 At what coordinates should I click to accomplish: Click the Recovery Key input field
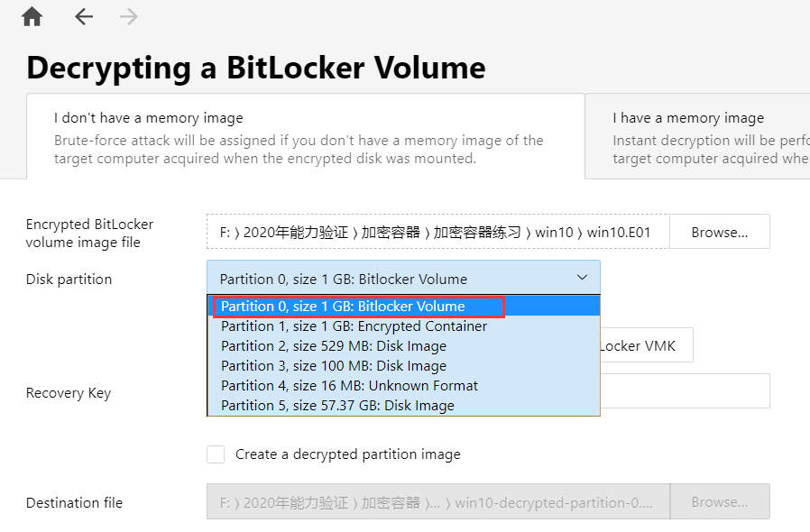(x=684, y=392)
